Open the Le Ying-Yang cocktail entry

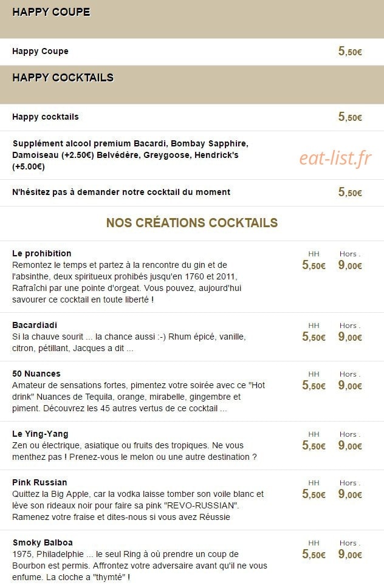click(40, 434)
